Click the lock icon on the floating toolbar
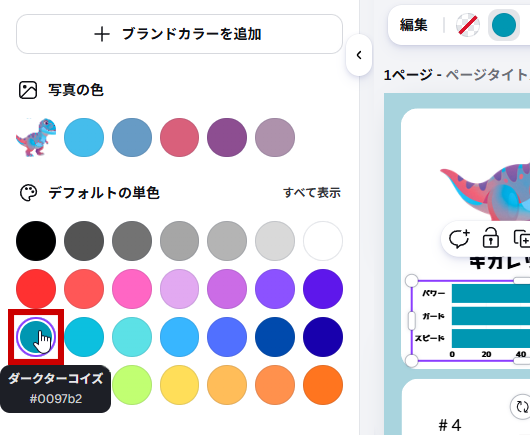530x435 pixels. coord(491,238)
